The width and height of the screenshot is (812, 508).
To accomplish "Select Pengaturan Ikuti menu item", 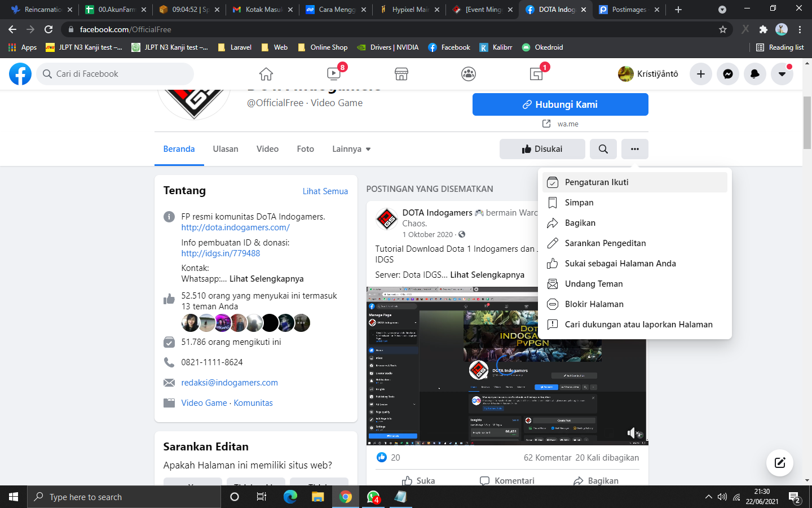I will [635, 182].
